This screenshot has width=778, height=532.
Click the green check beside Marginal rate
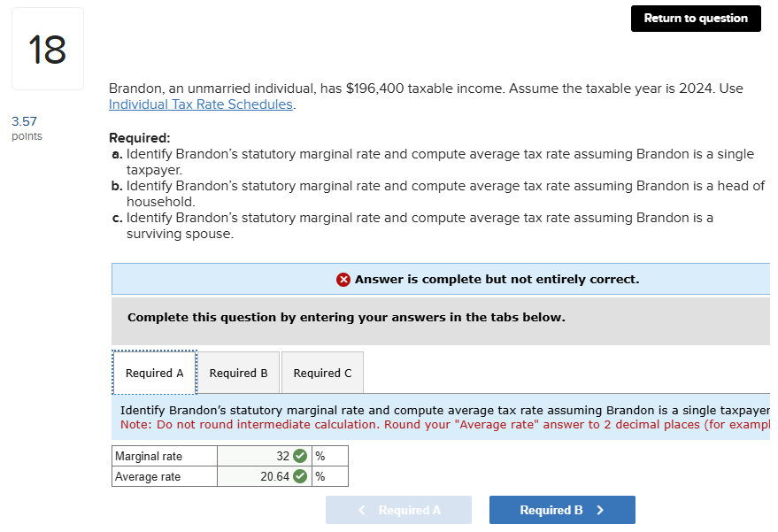click(x=300, y=456)
